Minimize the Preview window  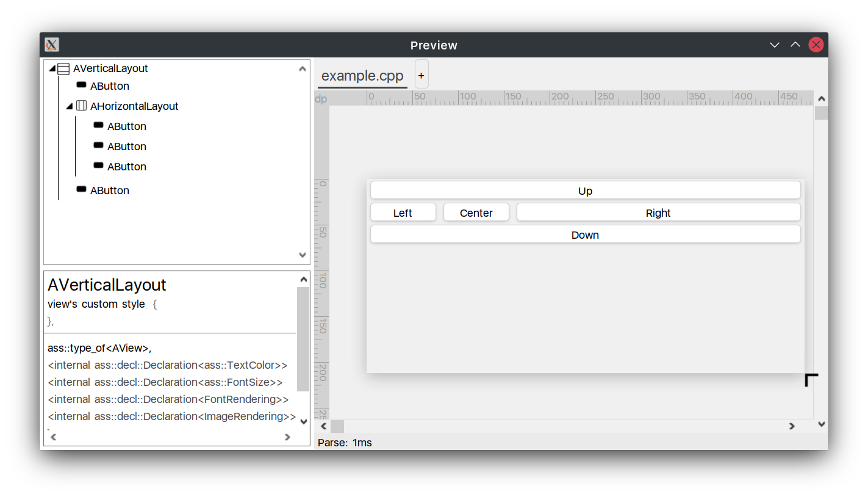coord(775,45)
